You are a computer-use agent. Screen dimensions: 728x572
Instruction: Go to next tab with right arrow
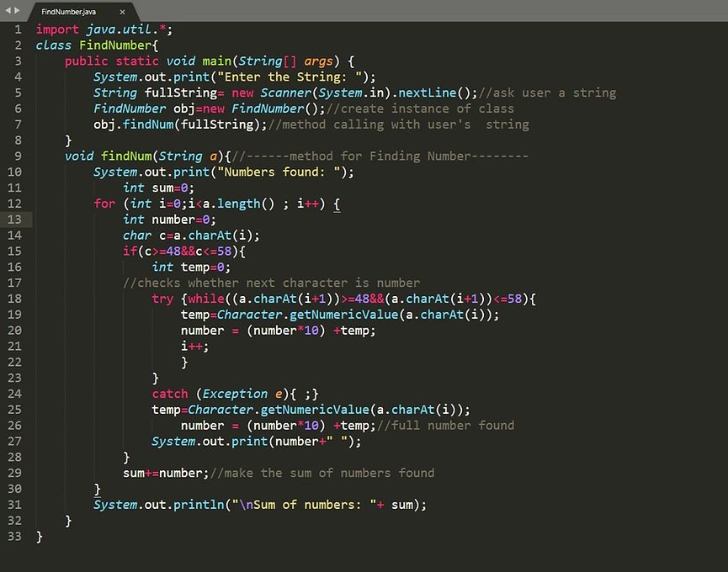pyautogui.click(x=17, y=10)
